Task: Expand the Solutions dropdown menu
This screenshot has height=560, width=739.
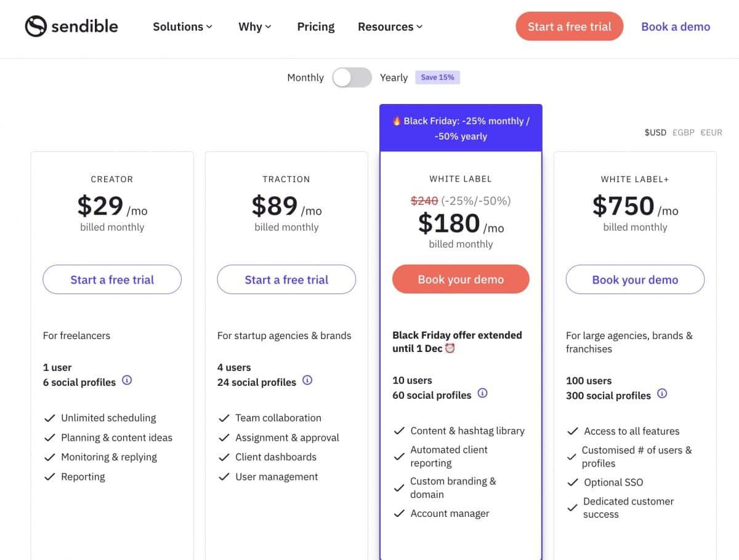Action: coord(182,26)
